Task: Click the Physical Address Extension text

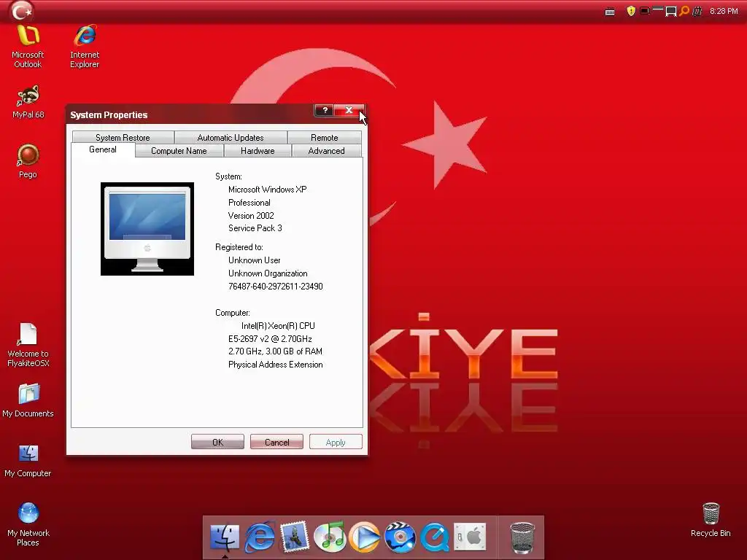Action: pos(275,365)
